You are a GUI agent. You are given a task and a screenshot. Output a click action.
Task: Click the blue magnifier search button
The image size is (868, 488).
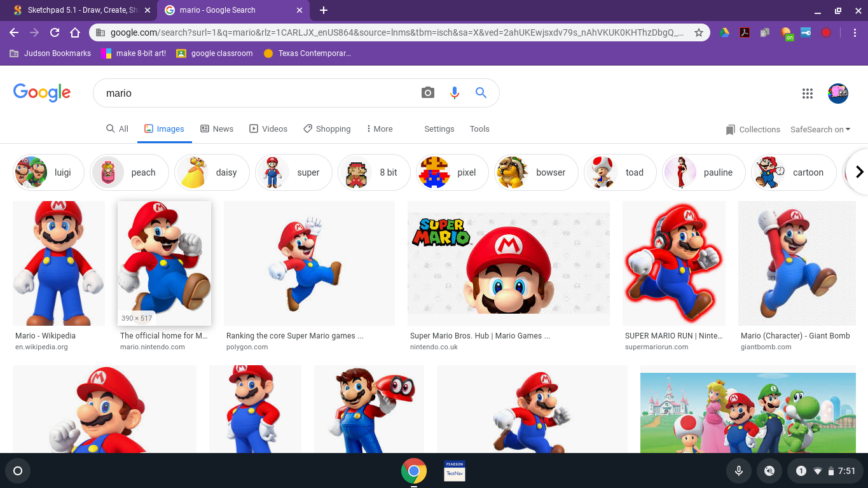(481, 93)
